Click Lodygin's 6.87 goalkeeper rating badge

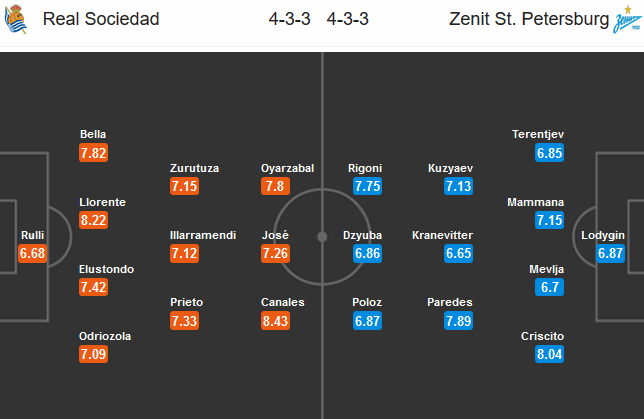(x=611, y=254)
